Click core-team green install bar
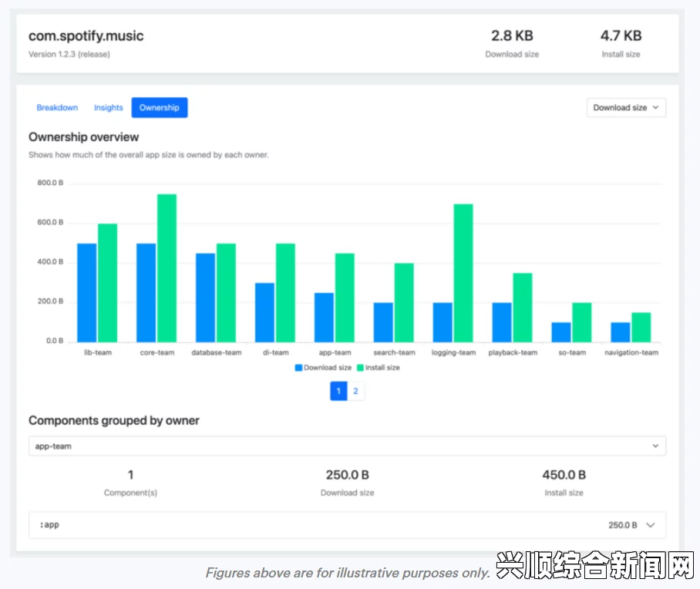Viewport: 700px width, 589px height. (167, 268)
